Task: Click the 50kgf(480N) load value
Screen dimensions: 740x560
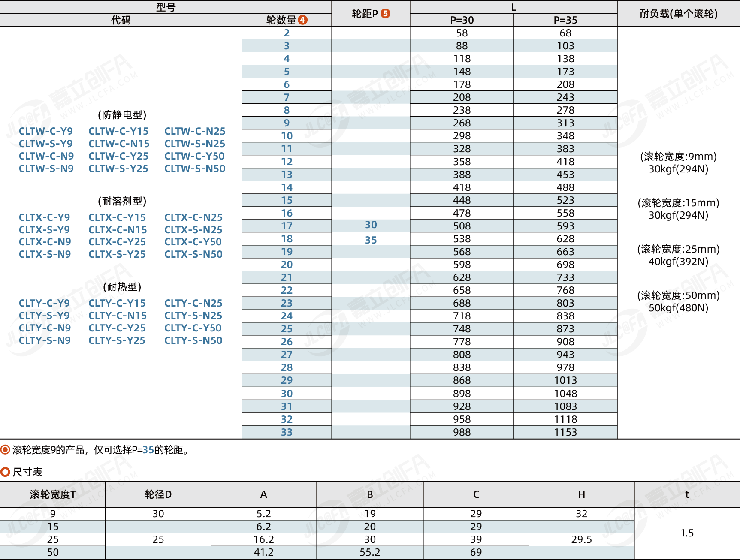Action: [x=679, y=308]
